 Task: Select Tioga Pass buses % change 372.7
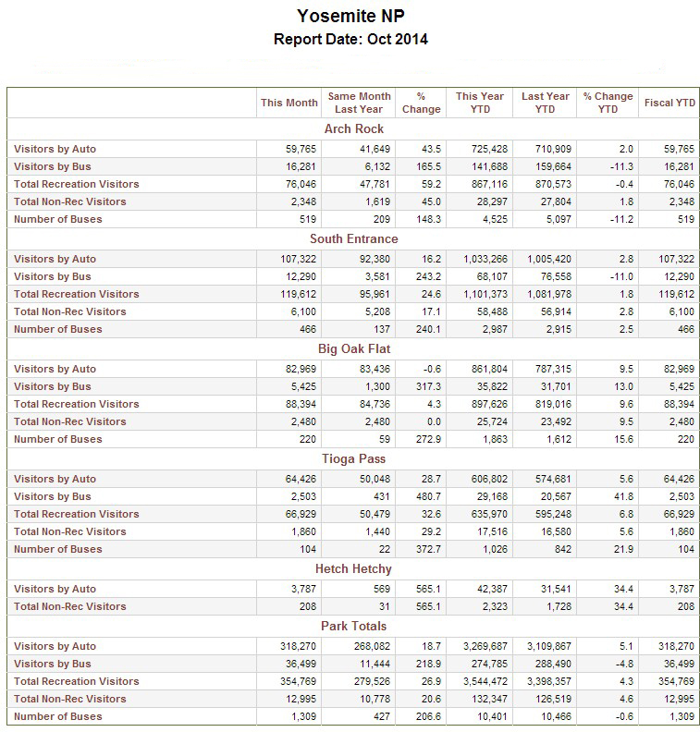428,550
